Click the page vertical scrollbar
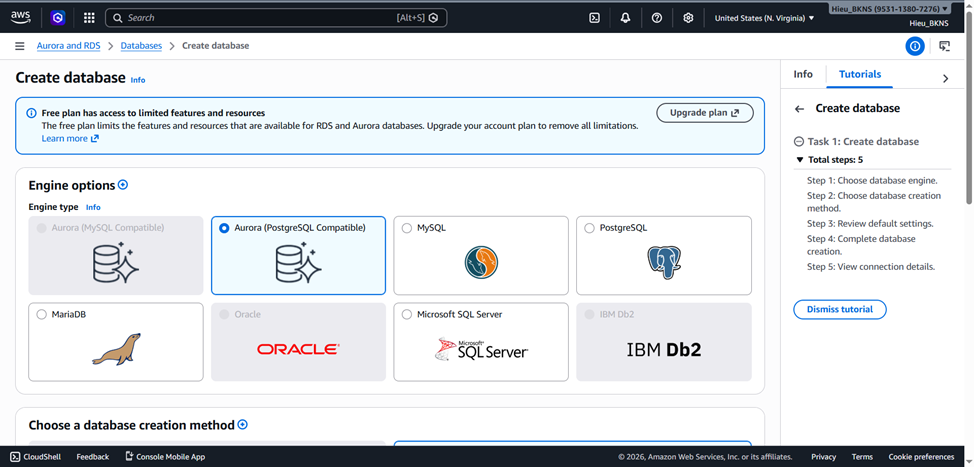 [970, 106]
